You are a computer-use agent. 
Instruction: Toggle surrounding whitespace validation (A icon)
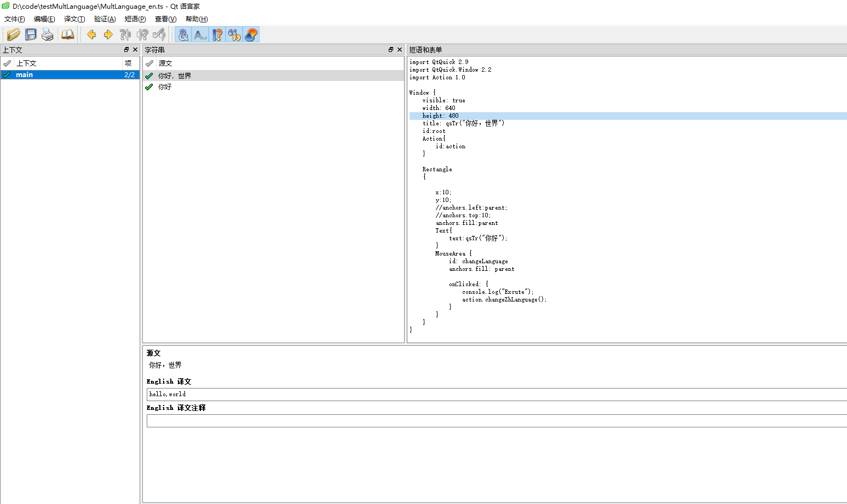tap(200, 34)
